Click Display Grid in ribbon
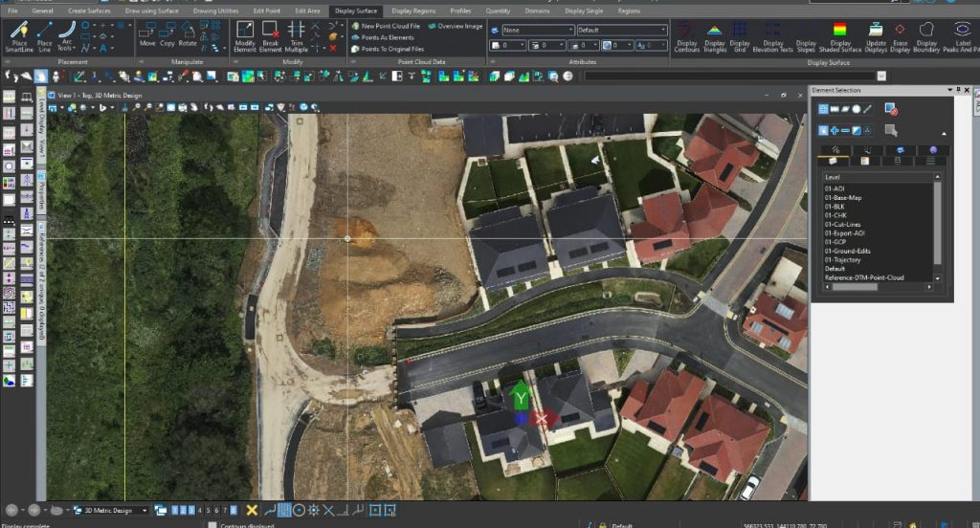Image resolution: width=980 pixels, height=528 pixels. click(740, 37)
